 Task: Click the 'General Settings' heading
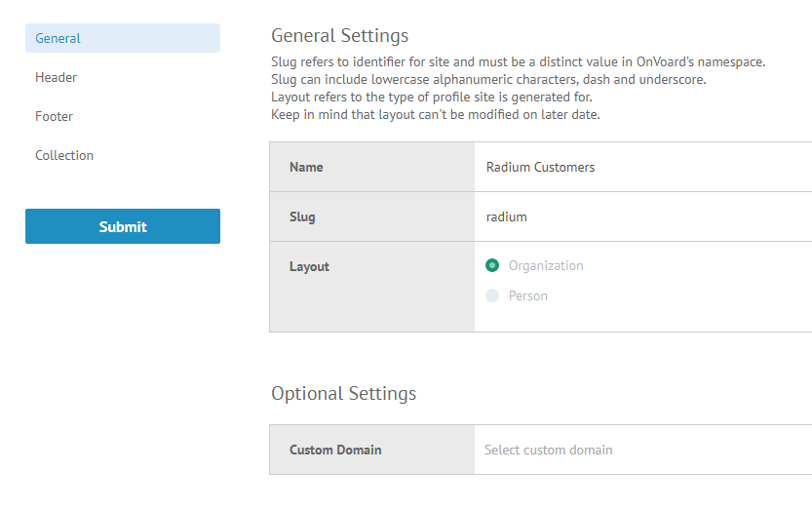[339, 36]
